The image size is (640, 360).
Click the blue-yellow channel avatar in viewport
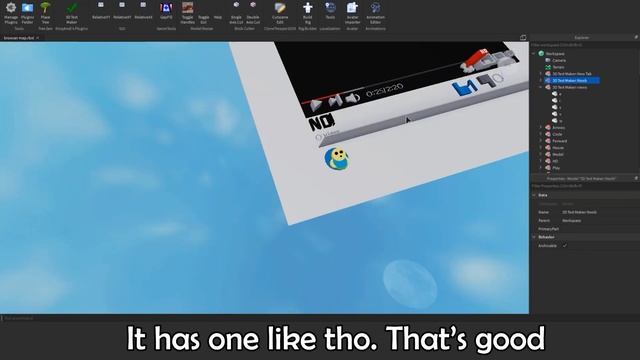click(337, 159)
